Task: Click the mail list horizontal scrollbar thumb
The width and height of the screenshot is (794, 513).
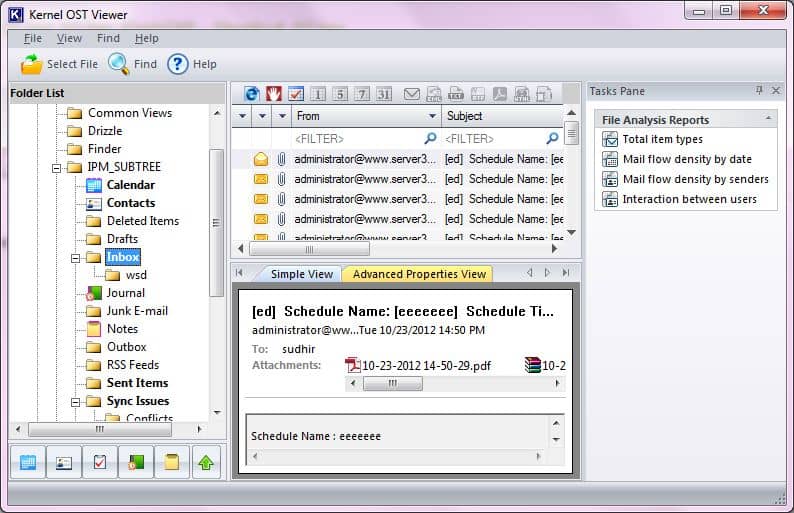Action: tap(309, 249)
